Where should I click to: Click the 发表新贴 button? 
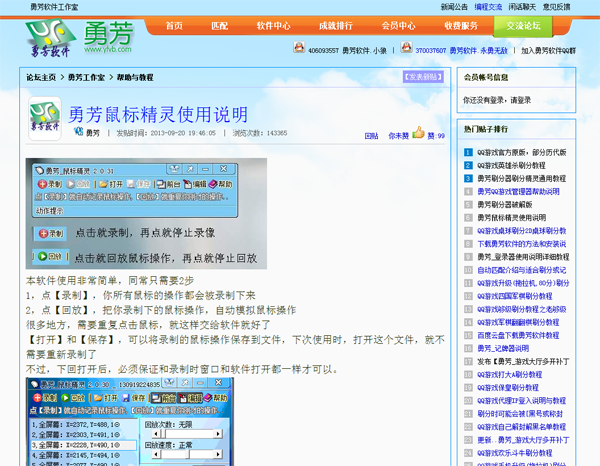[423, 77]
